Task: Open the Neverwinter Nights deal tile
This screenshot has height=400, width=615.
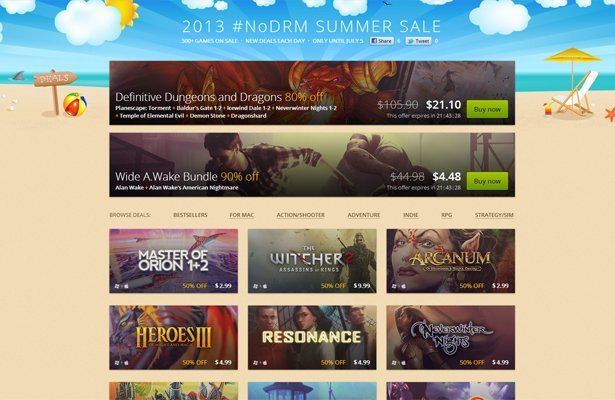Action: coord(451,338)
